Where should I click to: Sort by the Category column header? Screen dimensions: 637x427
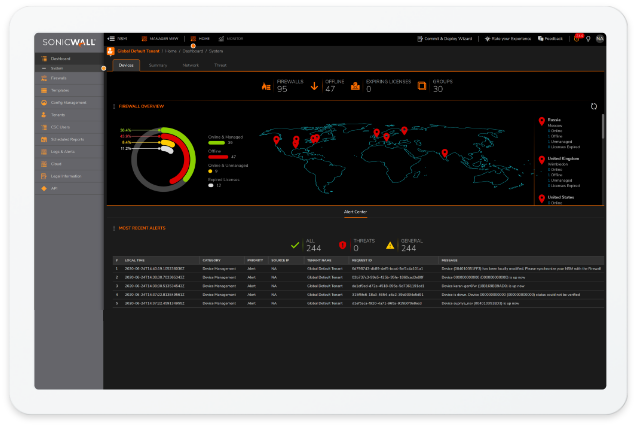[212, 260]
